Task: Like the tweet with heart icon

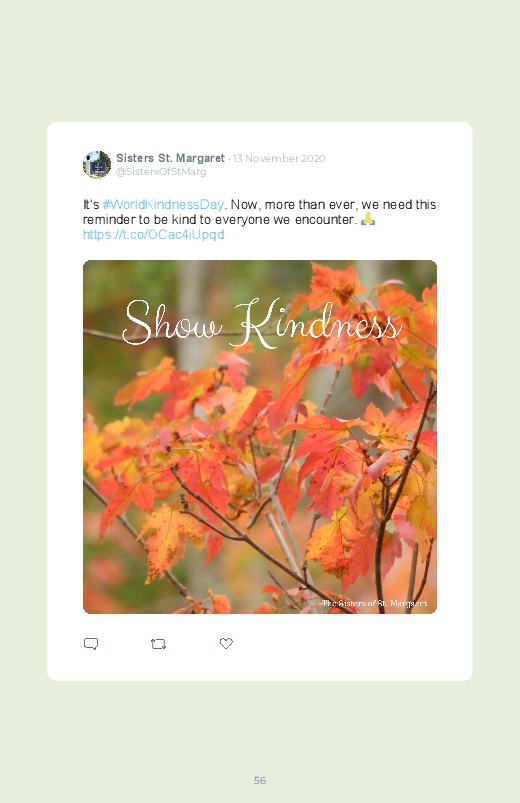Action: coord(226,643)
